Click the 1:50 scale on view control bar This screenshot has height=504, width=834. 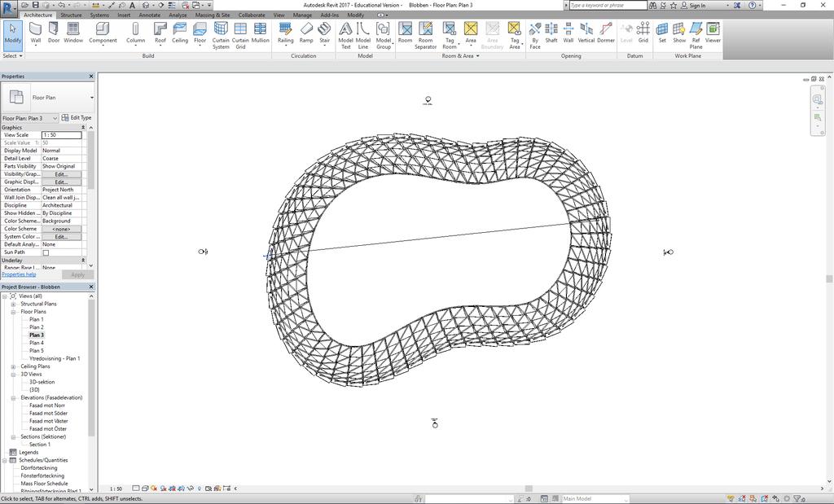tap(116, 489)
